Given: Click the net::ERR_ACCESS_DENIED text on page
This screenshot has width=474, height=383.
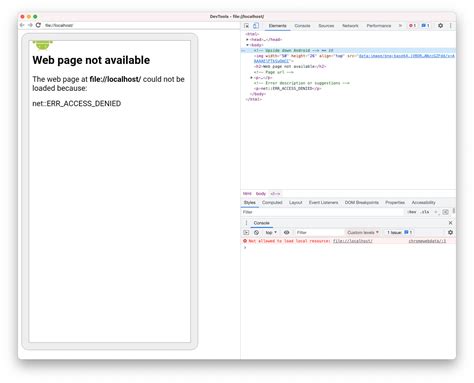Looking at the screenshot, I should [77, 103].
